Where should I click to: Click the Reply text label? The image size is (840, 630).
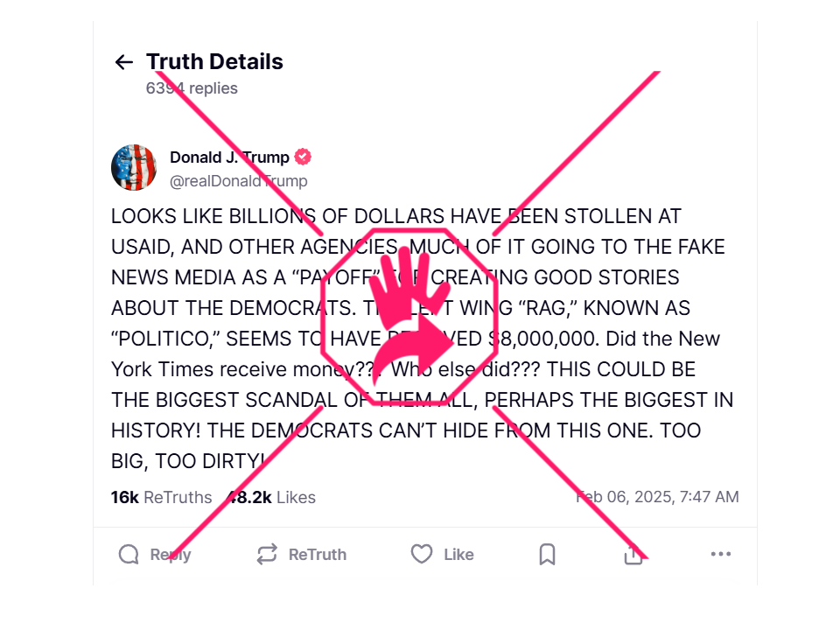tap(171, 555)
